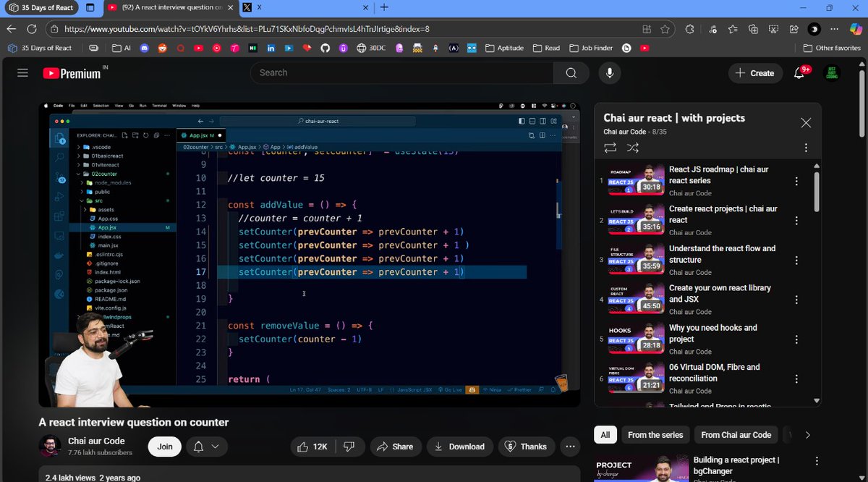Click the YouTube search magnifier button

coord(571,73)
